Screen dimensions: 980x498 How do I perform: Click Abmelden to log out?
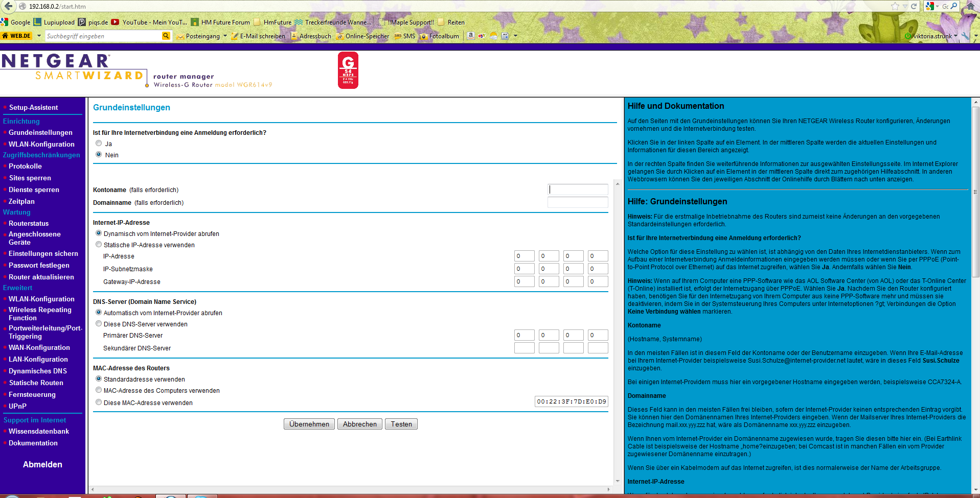tap(42, 464)
